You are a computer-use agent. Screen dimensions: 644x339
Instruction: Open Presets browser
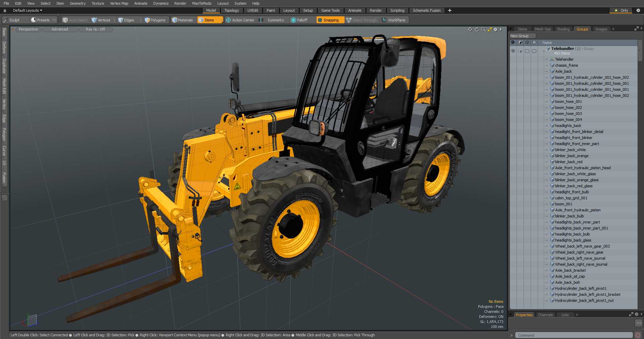point(43,20)
